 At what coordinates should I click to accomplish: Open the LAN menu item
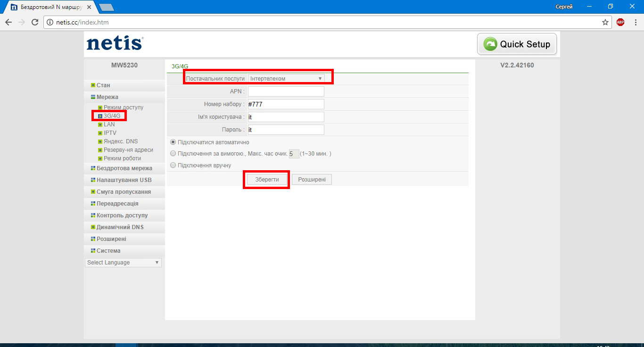(109, 124)
